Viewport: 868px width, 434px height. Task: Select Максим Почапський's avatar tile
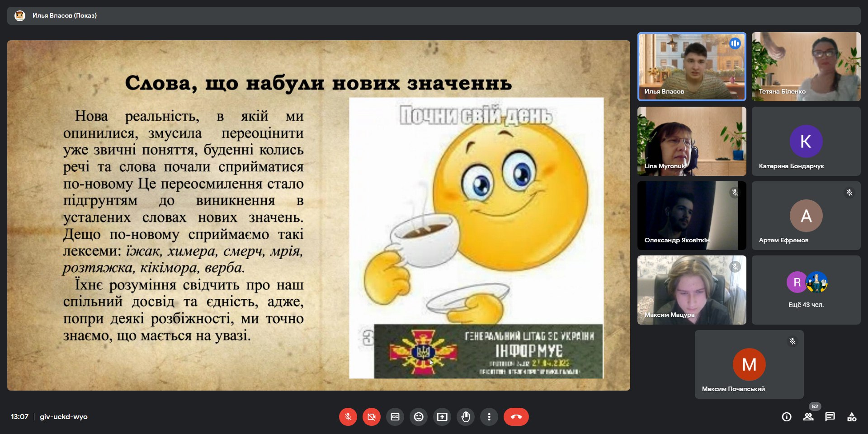tap(749, 364)
